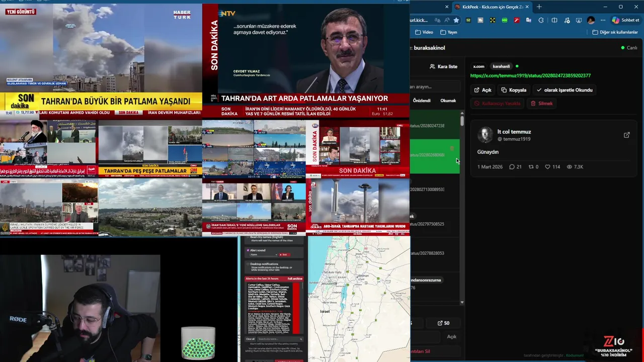Click the Silmek delete button
The width and height of the screenshot is (644, 362).
(x=541, y=104)
